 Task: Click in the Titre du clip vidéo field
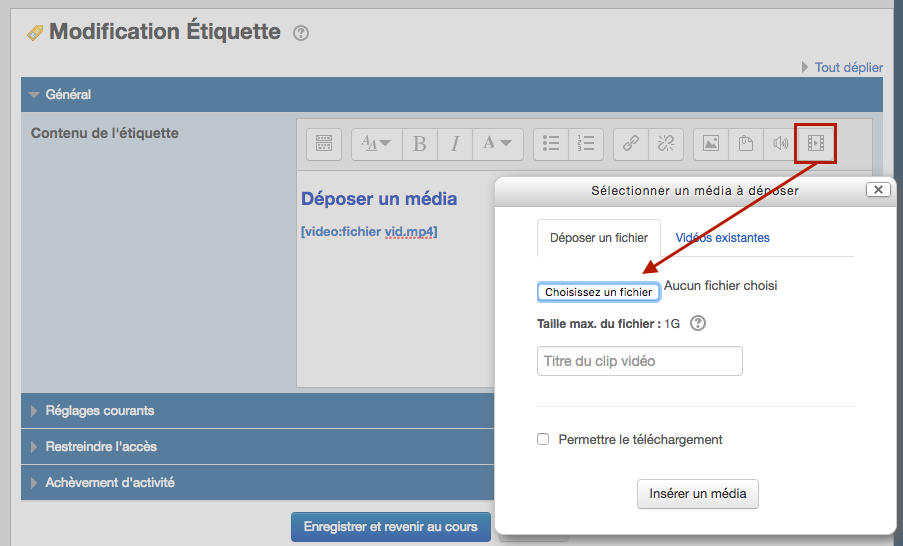[639, 361]
